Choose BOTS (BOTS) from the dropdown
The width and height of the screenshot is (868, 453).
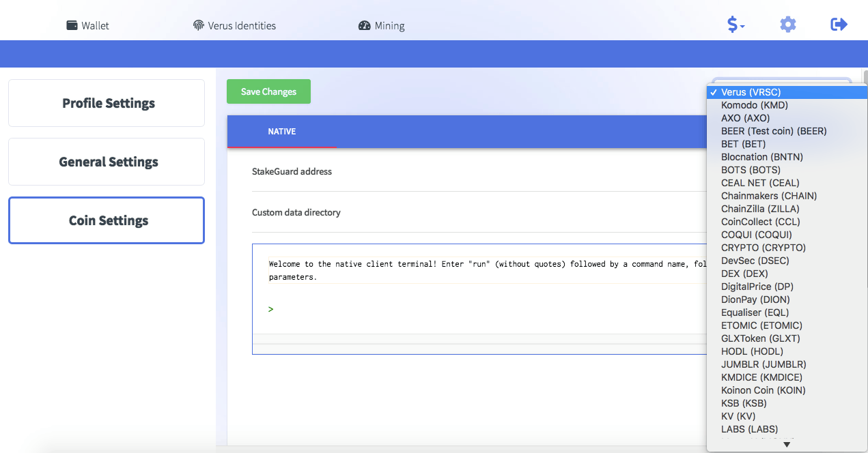(787, 170)
